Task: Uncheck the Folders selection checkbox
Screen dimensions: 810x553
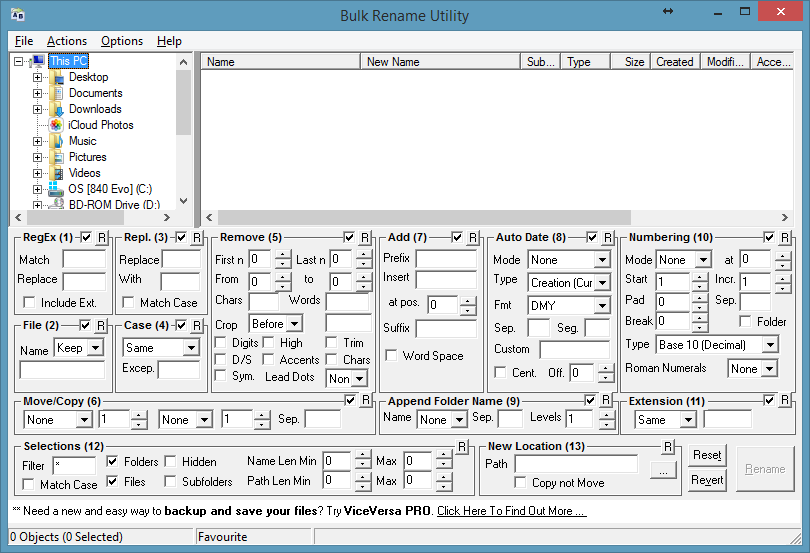Action: click(112, 461)
